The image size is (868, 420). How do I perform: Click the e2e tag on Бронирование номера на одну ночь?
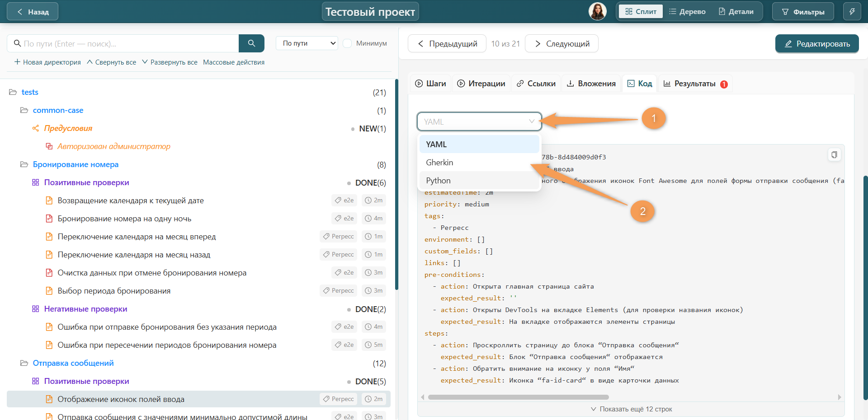point(344,218)
